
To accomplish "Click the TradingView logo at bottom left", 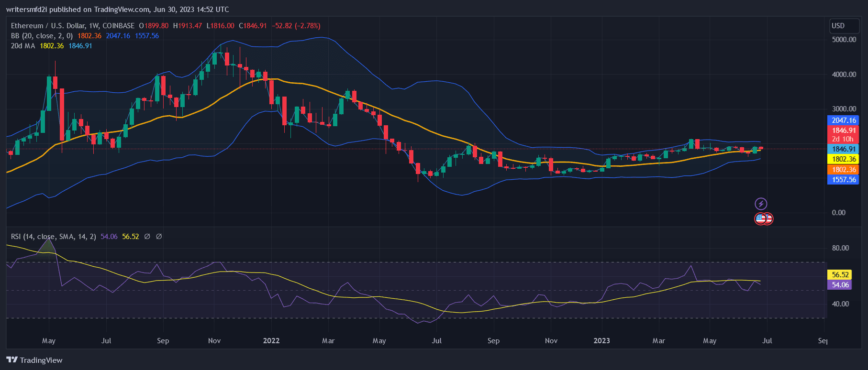I will point(34,360).
